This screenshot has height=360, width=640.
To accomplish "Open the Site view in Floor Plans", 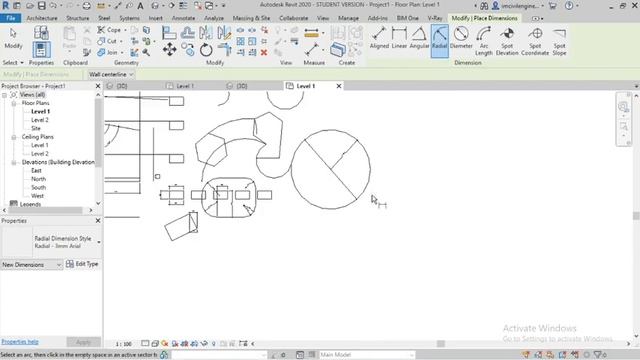I will (36, 129).
